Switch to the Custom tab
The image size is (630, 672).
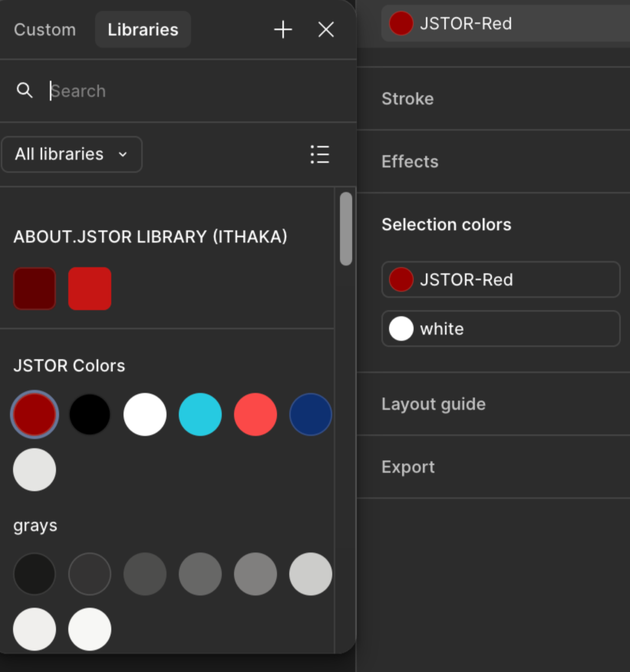[x=45, y=30]
